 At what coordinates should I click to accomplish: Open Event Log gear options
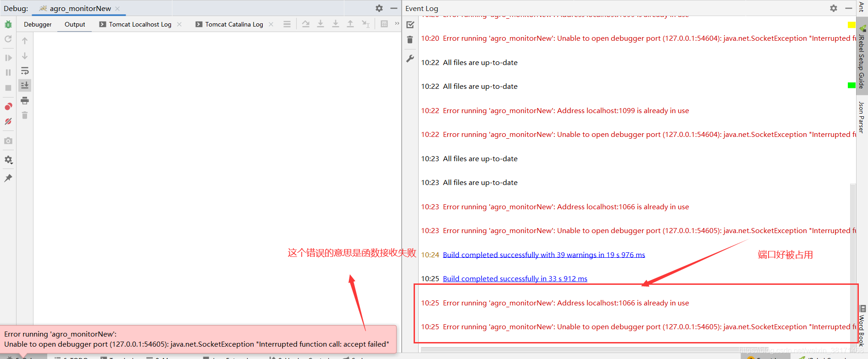[x=834, y=8]
